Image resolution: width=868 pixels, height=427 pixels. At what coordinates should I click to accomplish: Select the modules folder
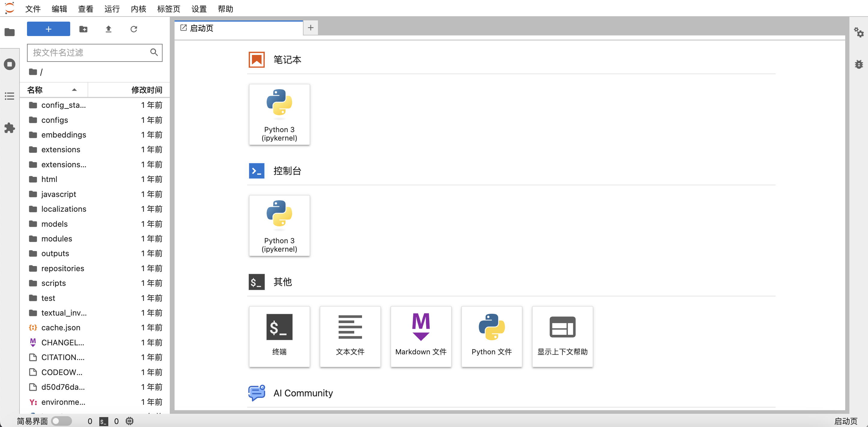[x=95, y=239]
